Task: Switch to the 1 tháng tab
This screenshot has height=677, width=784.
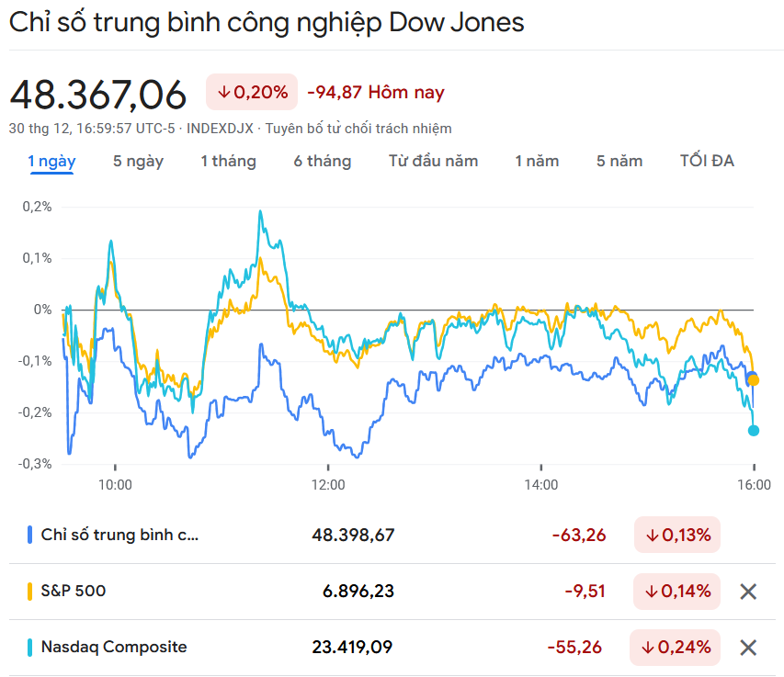Action: 228,162
